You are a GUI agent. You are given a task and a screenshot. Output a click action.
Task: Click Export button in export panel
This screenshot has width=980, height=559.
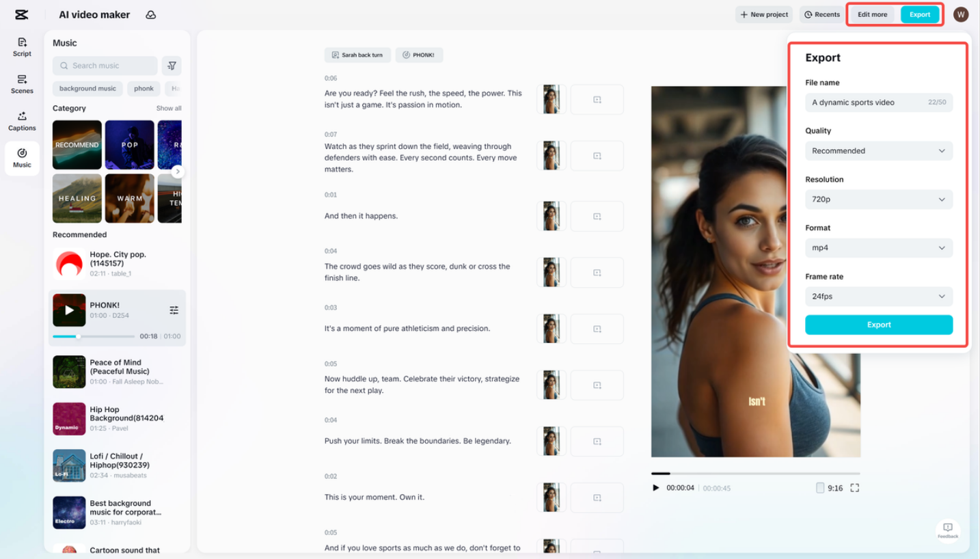[x=879, y=325]
